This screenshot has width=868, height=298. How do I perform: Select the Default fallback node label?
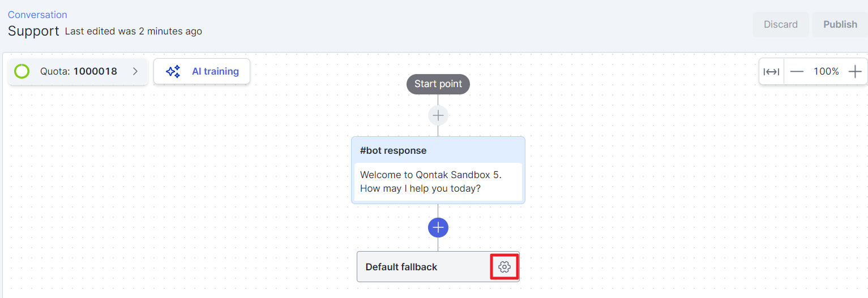pos(401,267)
